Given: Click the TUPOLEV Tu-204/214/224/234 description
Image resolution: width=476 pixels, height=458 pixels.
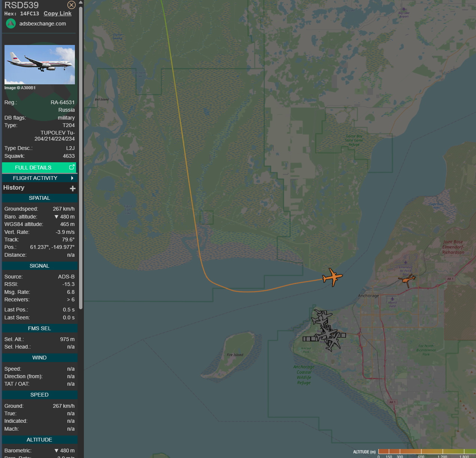Looking at the screenshot, I should tap(55, 136).
